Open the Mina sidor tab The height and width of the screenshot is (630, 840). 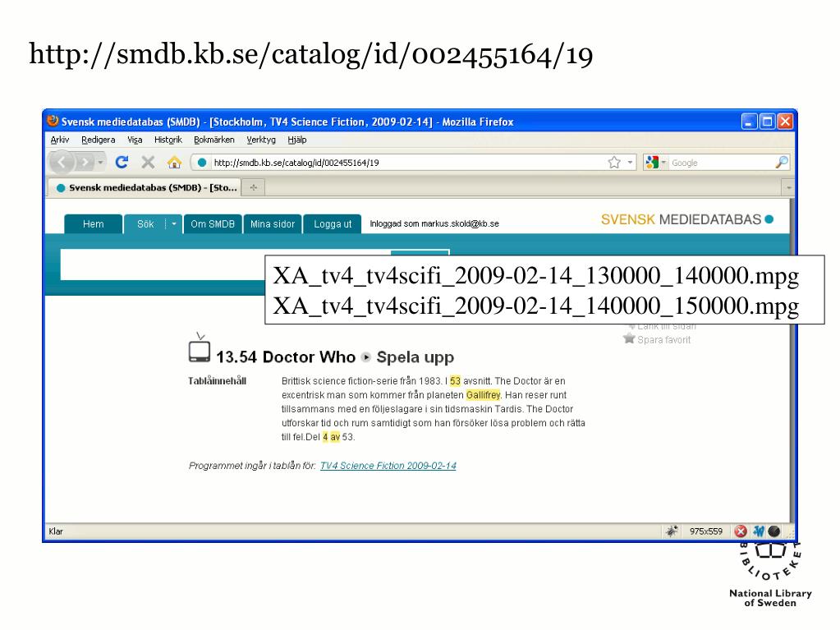coord(272,224)
